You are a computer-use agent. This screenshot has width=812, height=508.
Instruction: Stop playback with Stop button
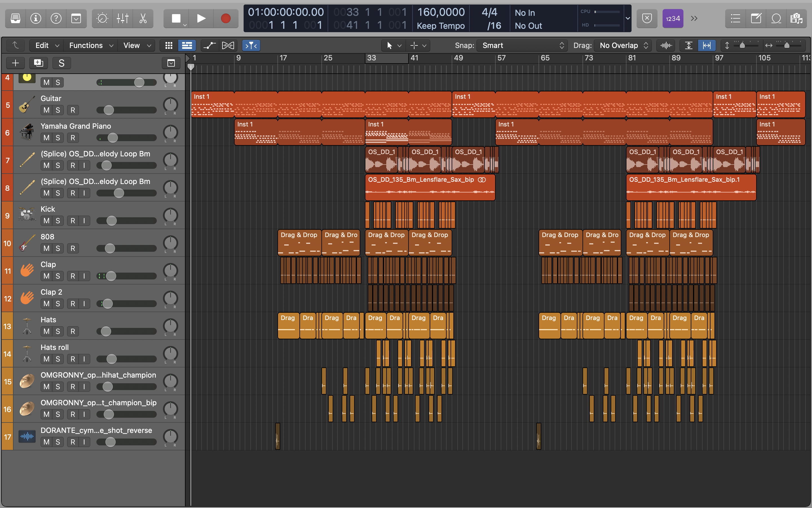tap(176, 18)
